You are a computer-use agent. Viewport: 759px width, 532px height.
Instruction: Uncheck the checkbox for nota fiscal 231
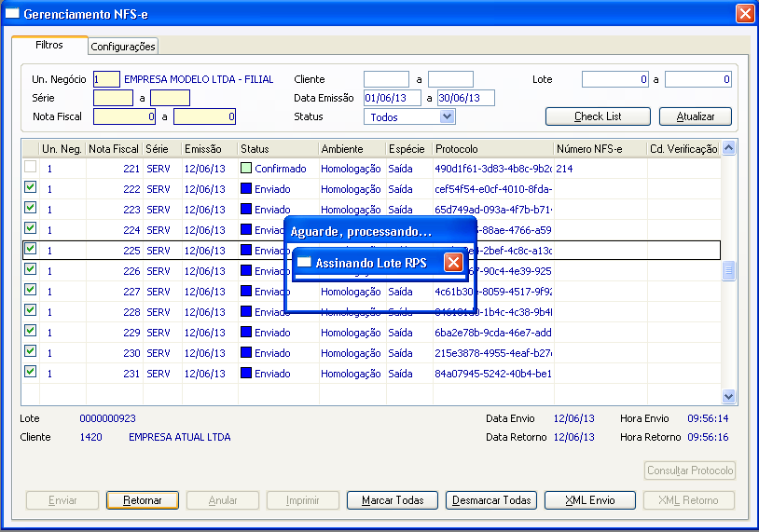(31, 372)
